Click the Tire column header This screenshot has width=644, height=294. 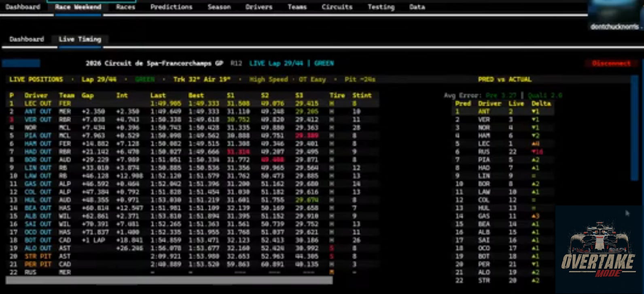click(337, 95)
